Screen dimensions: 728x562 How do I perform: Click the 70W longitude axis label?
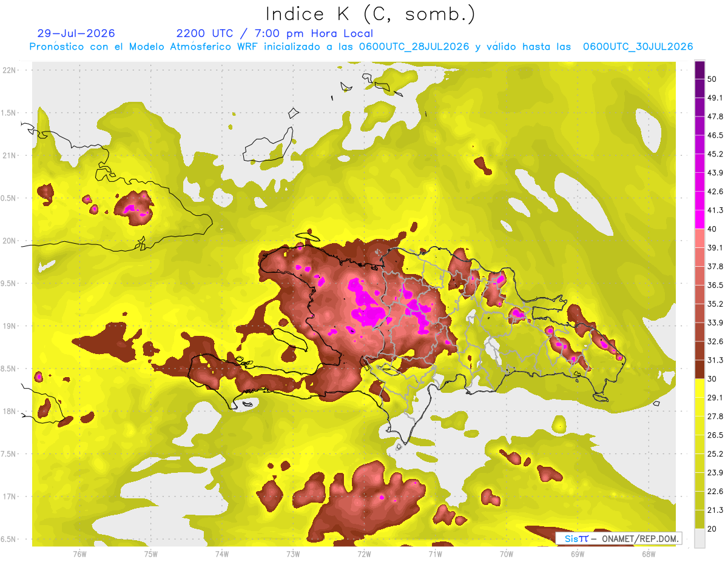[x=507, y=554]
